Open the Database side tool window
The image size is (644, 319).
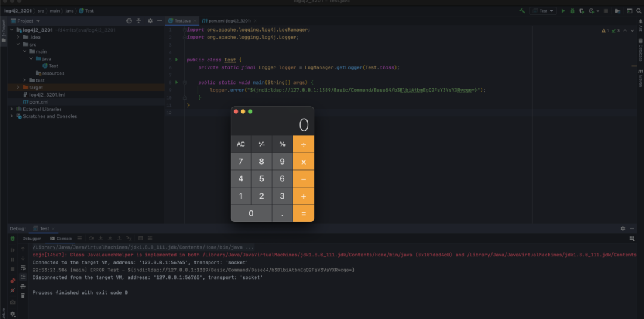click(x=640, y=50)
